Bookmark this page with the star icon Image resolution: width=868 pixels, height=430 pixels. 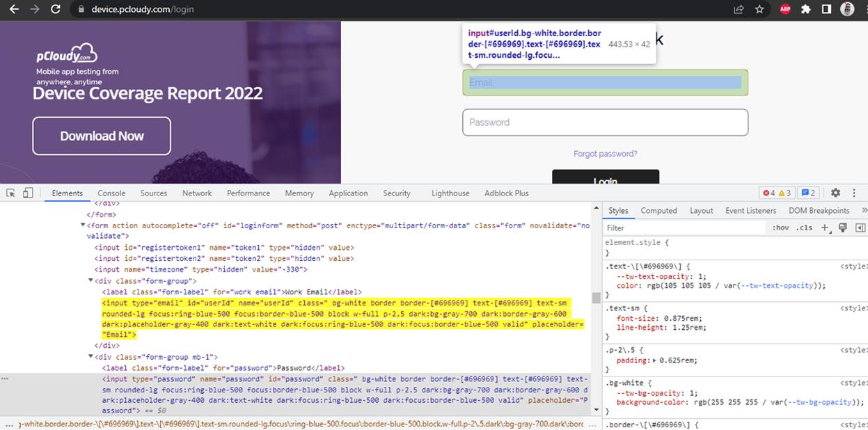[x=759, y=9]
